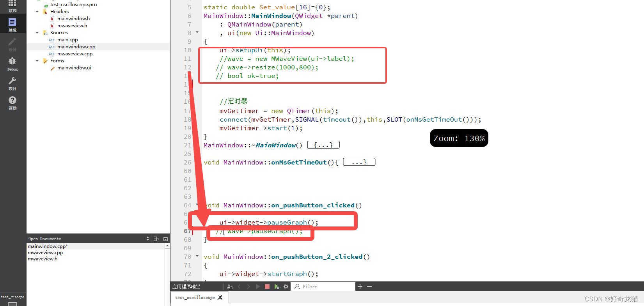Open main.cpp in project tree
The height and width of the screenshot is (306, 644).
click(67, 40)
